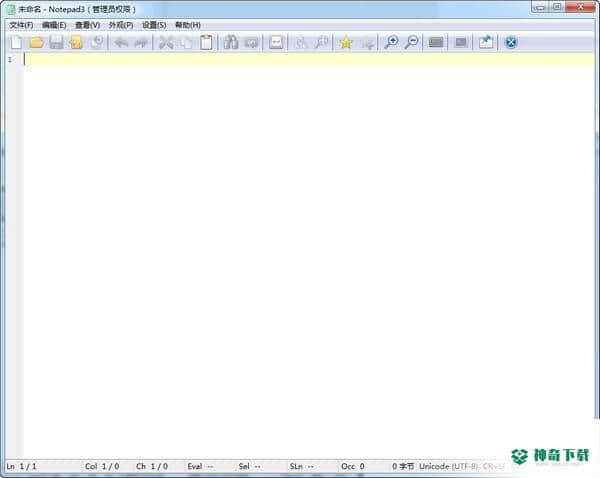Redo with the right arrow icon

coord(141,42)
